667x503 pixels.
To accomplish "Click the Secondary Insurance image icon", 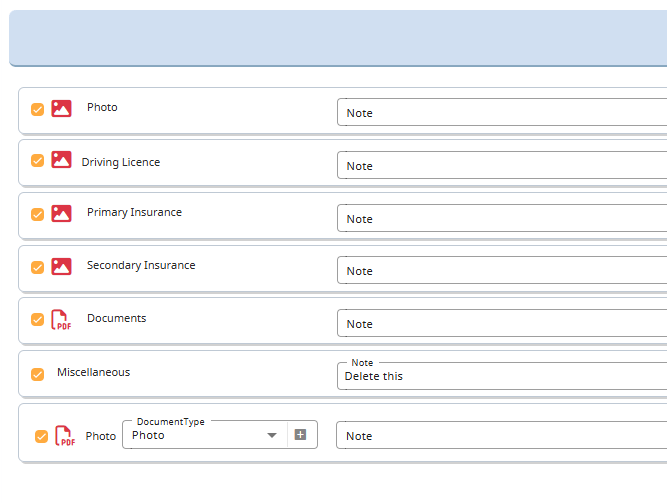I will point(61,266).
